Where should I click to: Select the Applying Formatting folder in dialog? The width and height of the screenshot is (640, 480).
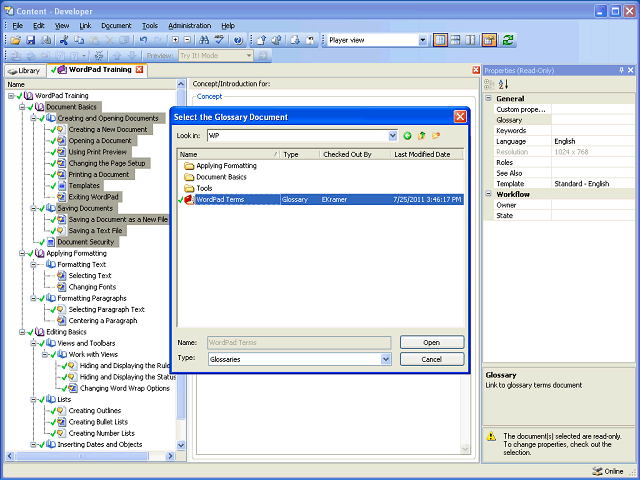point(227,166)
